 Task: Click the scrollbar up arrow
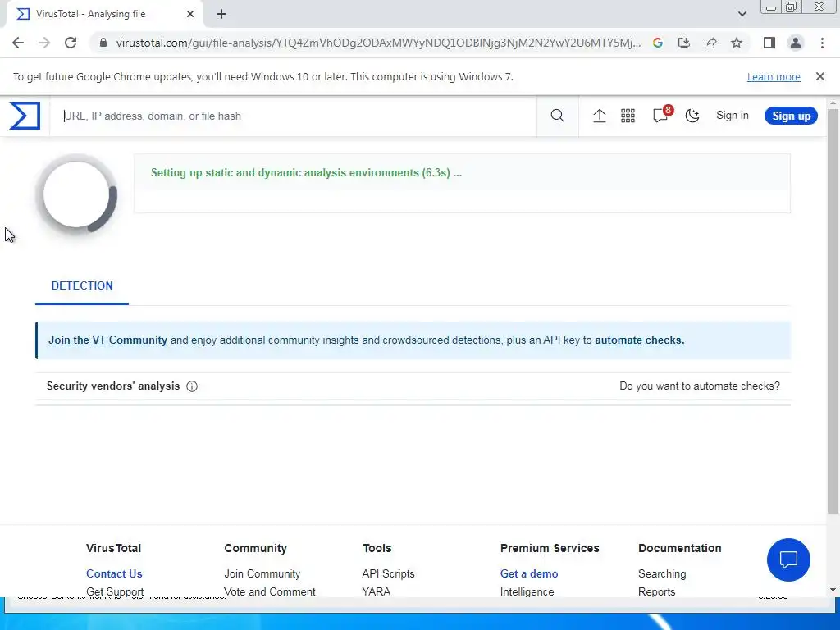pos(833,103)
